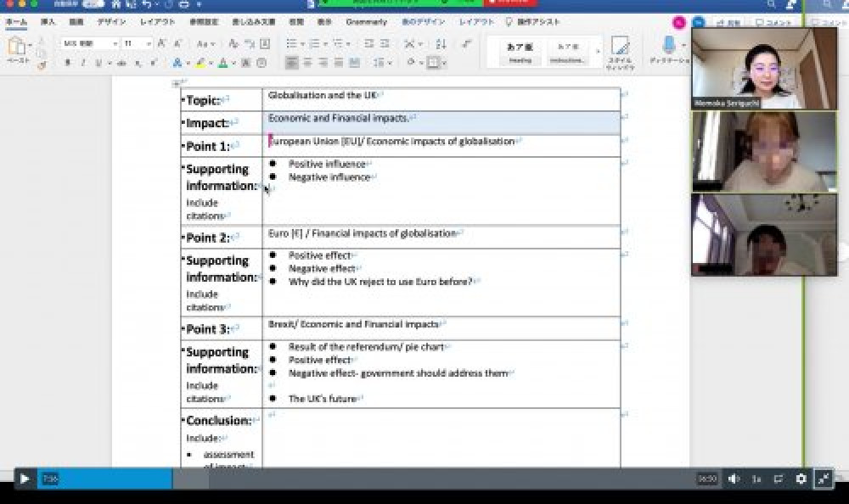The height and width of the screenshot is (504, 849).
Task: Expand the font name dropdown
Action: tap(114, 43)
